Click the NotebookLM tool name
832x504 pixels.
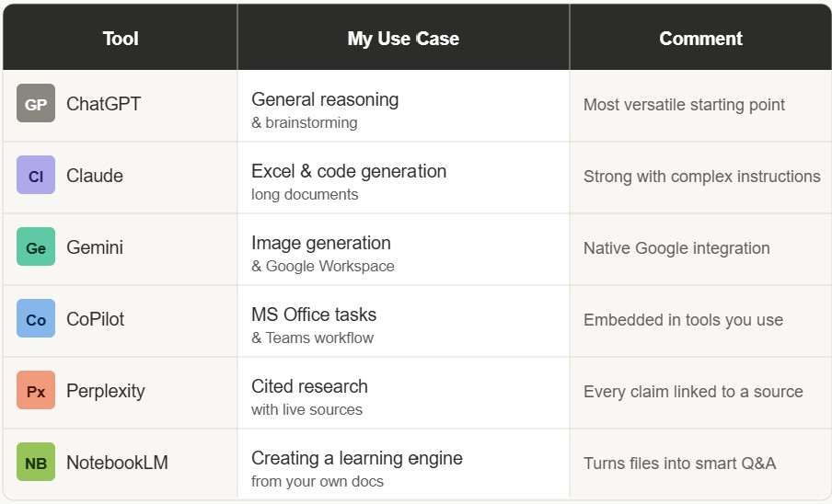[117, 463]
